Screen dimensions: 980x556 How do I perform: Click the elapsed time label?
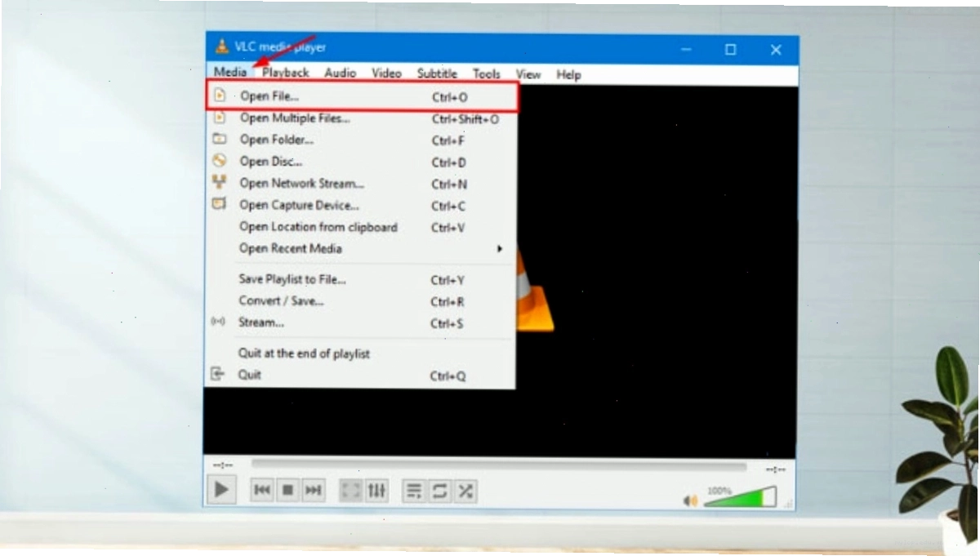coord(222,465)
